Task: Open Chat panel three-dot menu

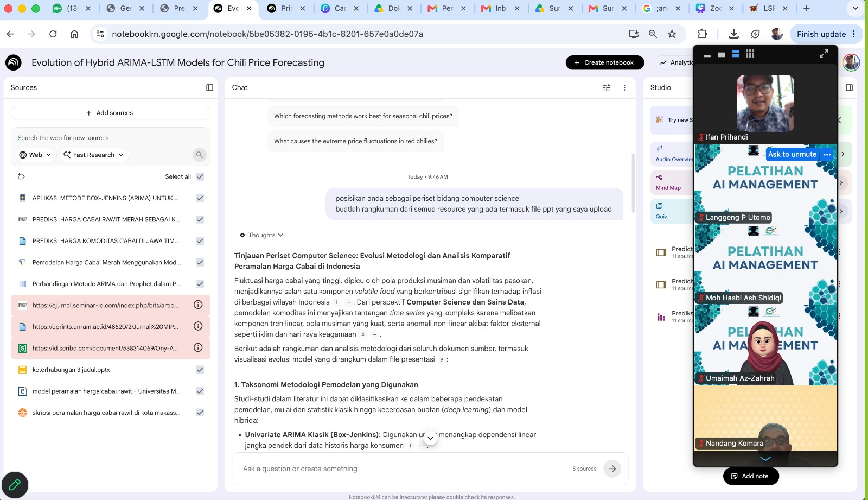Action: coord(624,87)
